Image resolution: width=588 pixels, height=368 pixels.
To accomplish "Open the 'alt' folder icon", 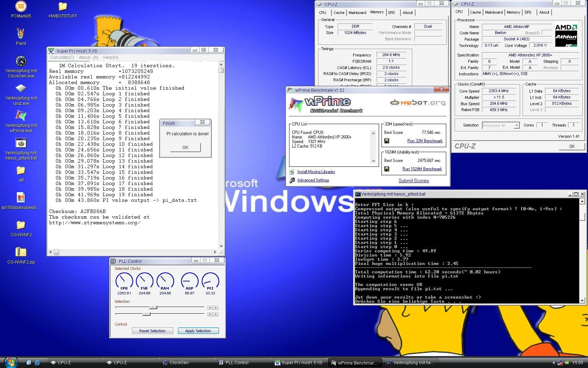I will click(21, 170).
